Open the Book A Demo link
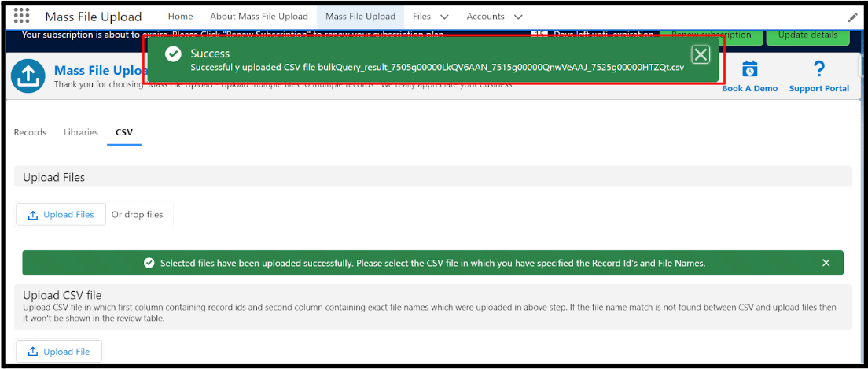The image size is (868, 369). click(749, 89)
